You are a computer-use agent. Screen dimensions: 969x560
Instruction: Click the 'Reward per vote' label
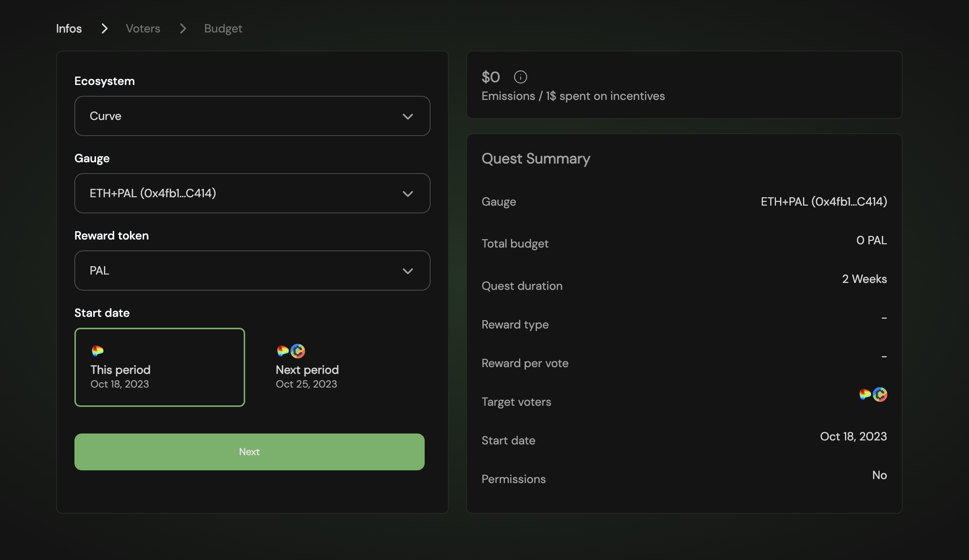pos(525,363)
